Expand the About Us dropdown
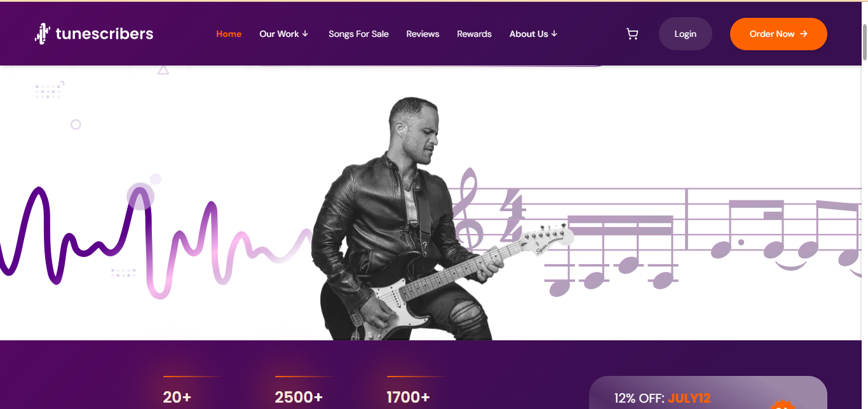 tap(533, 34)
